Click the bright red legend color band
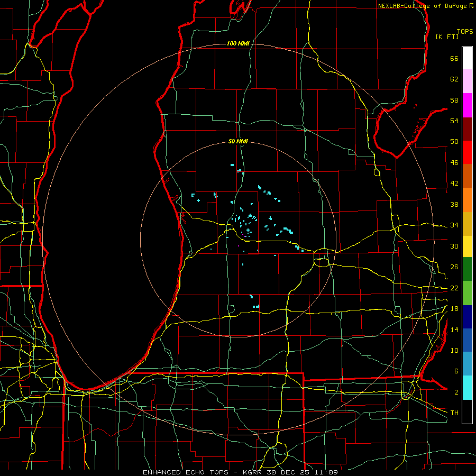Screen dimensions: 476x476 tap(467, 152)
